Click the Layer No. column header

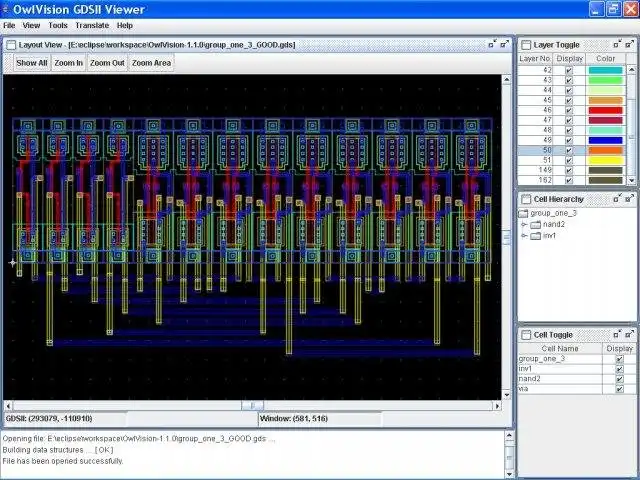(535, 59)
